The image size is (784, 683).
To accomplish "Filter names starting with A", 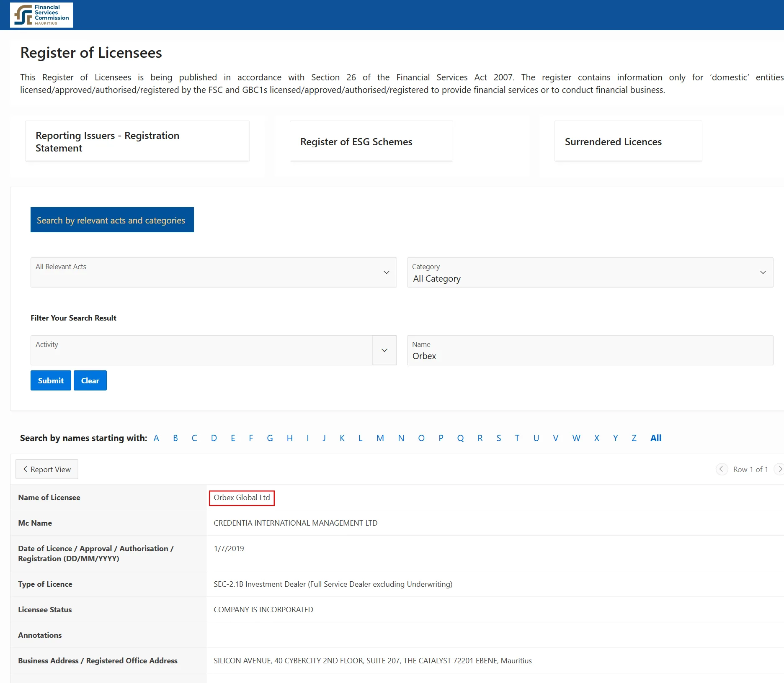I will [156, 438].
